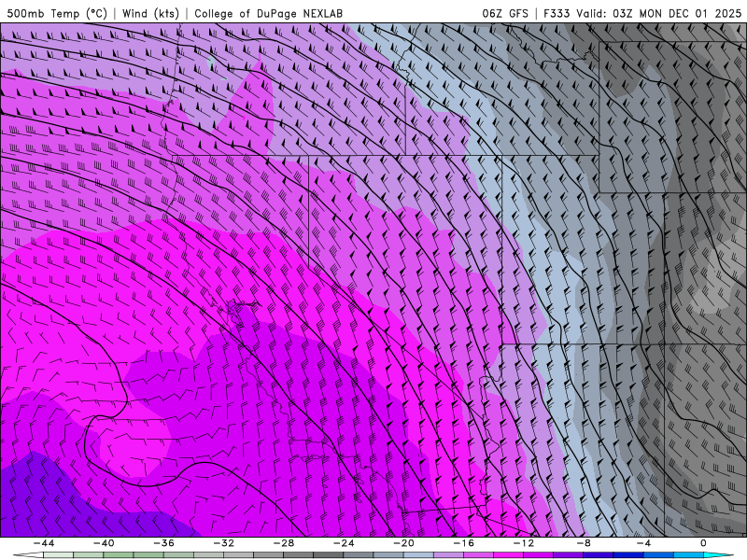This screenshot has width=747, height=560.
Task: Click the "Valid: 03Z MON DEC 01 2025" text
Action: coord(659,13)
